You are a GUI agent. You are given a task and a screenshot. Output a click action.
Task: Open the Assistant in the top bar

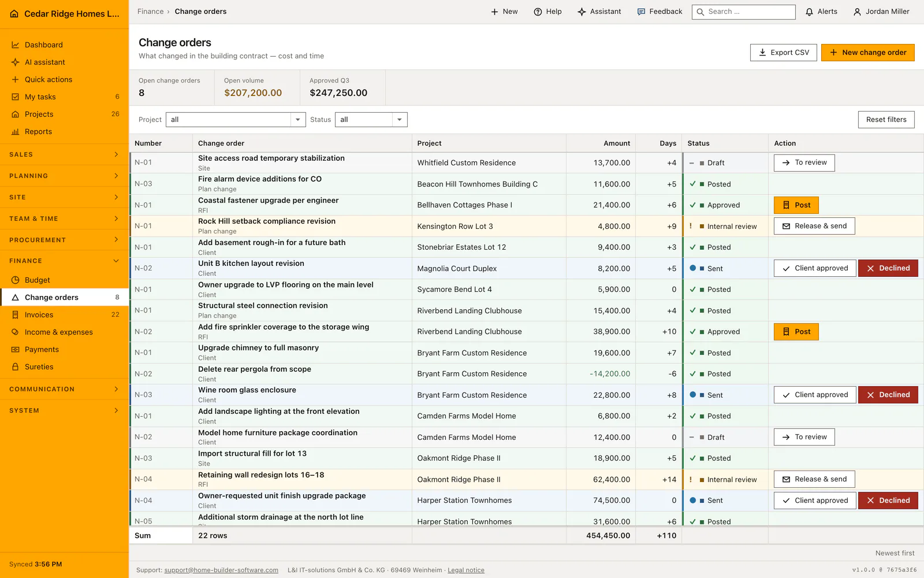coord(599,12)
